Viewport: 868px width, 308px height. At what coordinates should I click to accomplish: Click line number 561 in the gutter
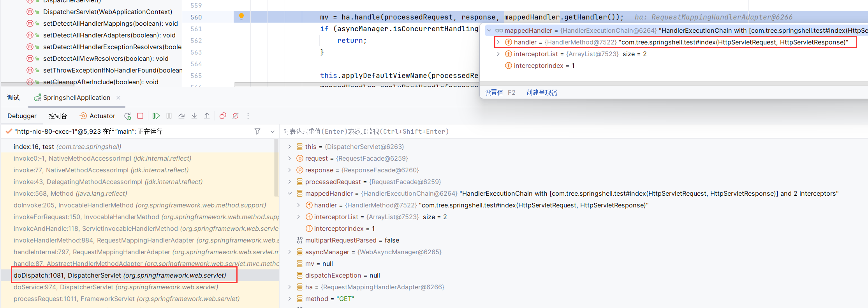coord(196,29)
